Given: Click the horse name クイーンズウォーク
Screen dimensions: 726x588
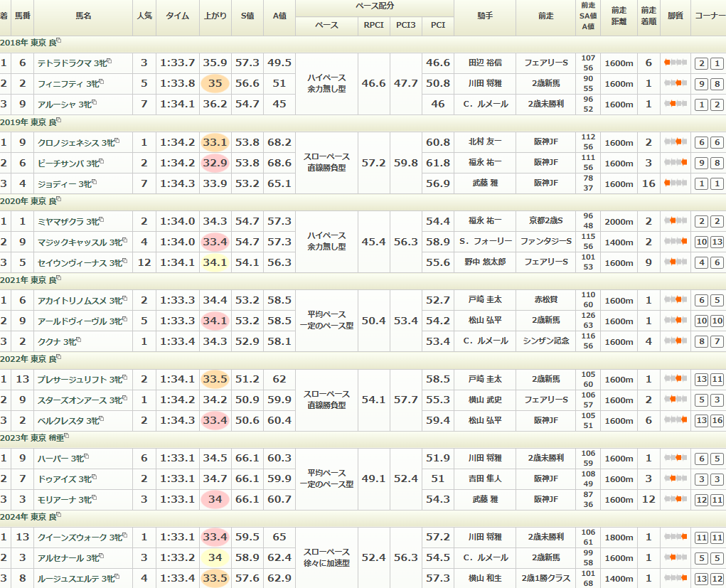Looking at the screenshot, I should click(x=73, y=537).
